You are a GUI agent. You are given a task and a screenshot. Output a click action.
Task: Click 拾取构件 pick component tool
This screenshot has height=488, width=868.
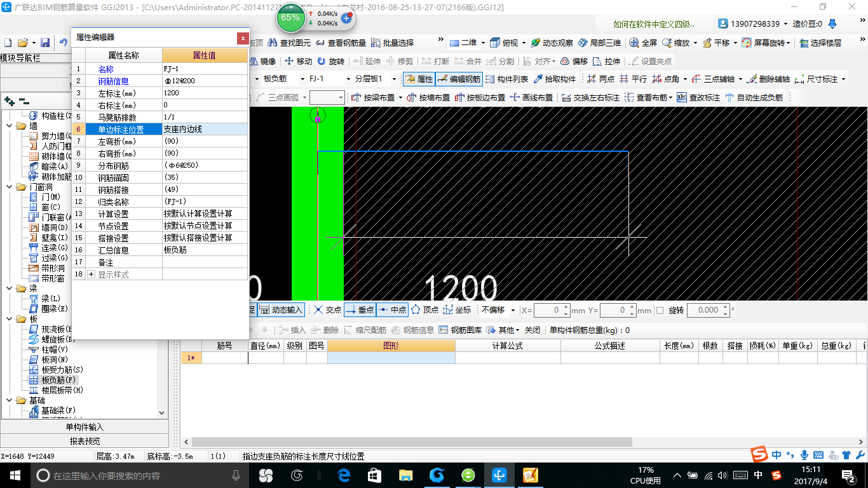555,79
